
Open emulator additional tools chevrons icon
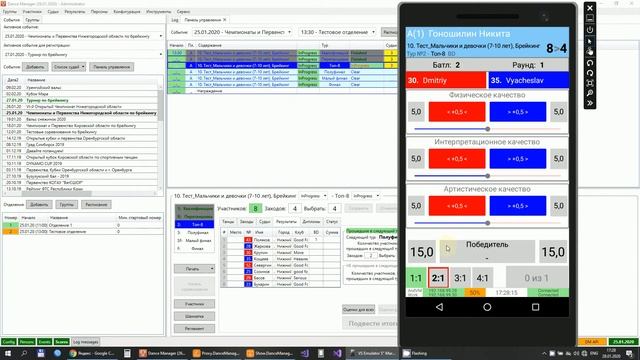590,103
